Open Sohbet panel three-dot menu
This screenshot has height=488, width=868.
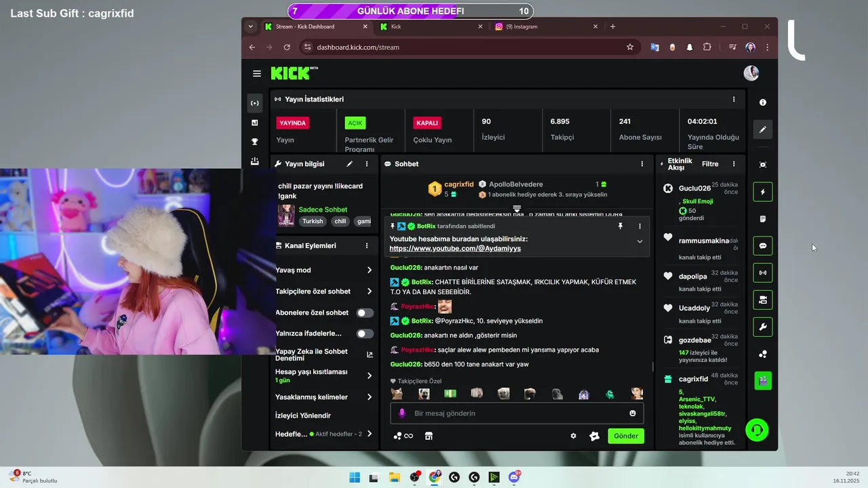[x=642, y=164]
